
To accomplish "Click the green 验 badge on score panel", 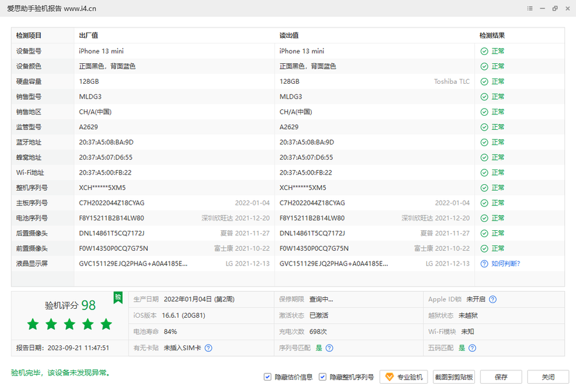I will (x=118, y=297).
